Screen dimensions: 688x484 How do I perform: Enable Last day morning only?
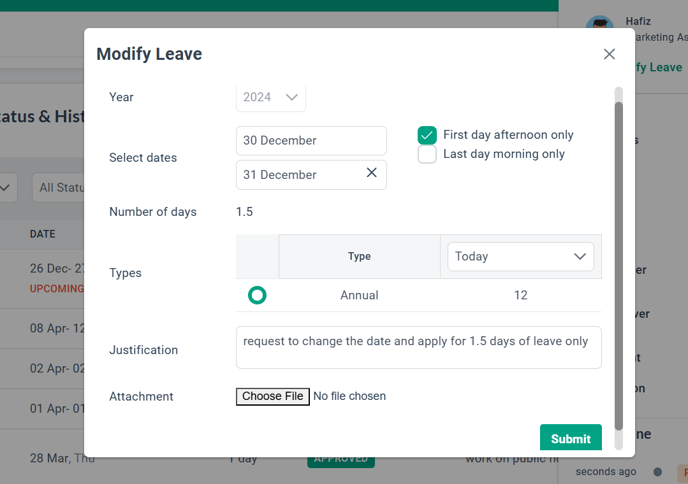point(427,154)
